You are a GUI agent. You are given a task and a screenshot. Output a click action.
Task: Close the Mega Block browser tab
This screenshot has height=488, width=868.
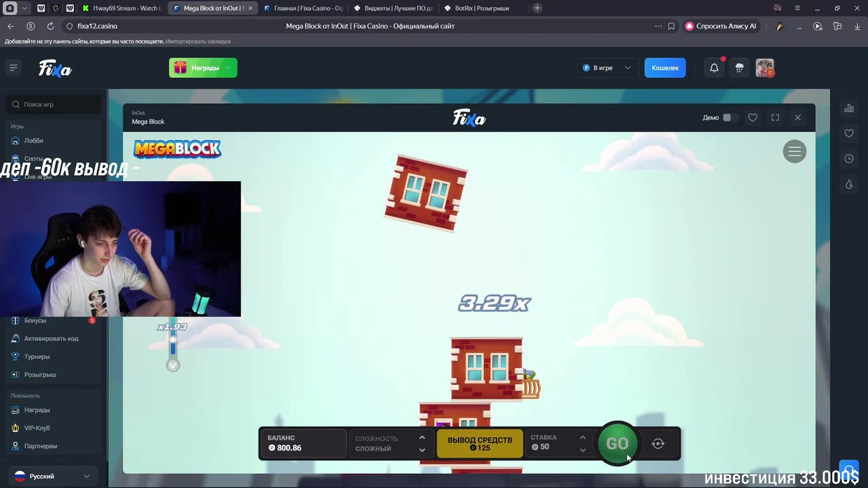[250, 8]
